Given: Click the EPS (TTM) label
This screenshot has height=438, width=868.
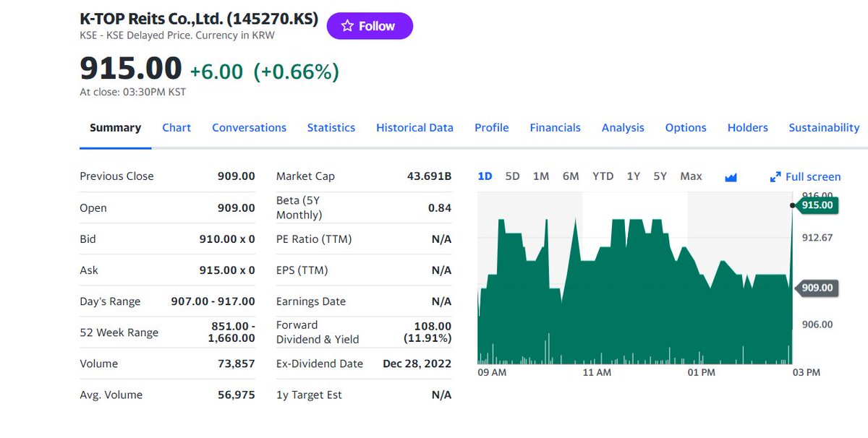Looking at the screenshot, I should click(302, 270).
